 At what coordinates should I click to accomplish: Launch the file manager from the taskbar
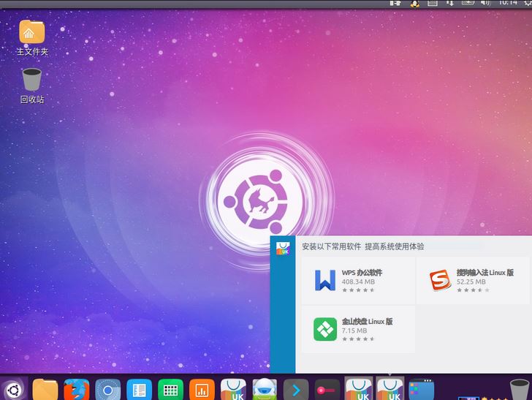tap(45, 389)
